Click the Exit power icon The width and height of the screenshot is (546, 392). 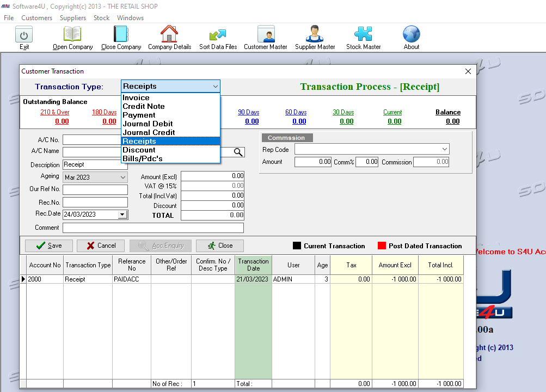pyautogui.click(x=24, y=35)
